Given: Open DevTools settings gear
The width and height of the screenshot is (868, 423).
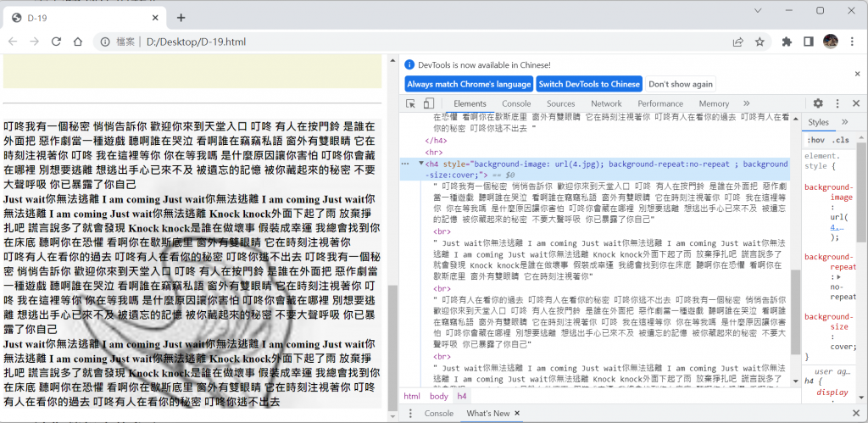Looking at the screenshot, I should (x=818, y=103).
